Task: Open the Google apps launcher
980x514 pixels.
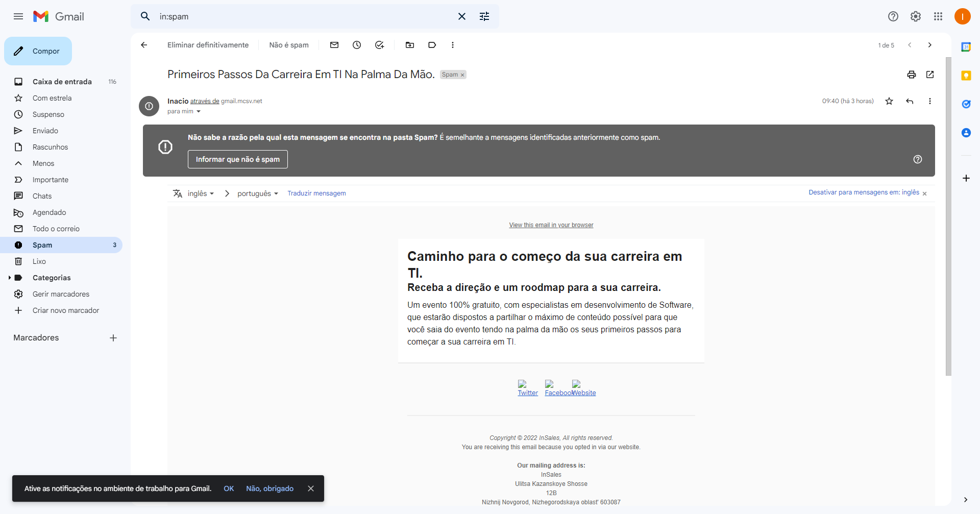Action: (938, 16)
